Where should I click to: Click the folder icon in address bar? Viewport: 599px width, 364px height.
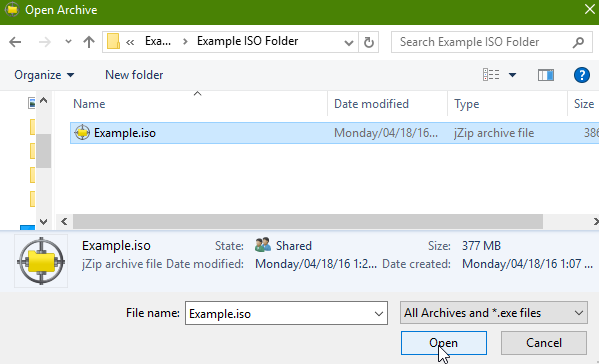113,41
